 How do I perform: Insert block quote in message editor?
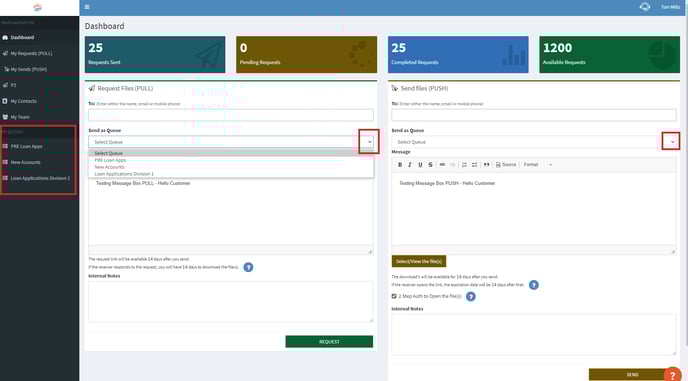(x=486, y=165)
